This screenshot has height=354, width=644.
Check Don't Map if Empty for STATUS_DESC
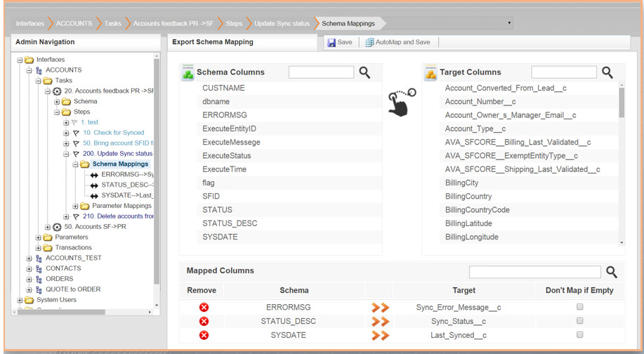579,321
